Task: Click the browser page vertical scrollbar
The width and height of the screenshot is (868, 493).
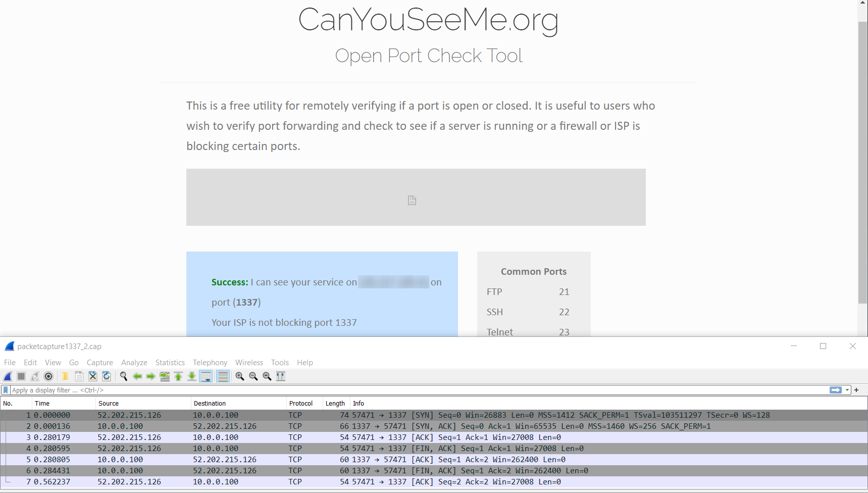Action: 862,162
